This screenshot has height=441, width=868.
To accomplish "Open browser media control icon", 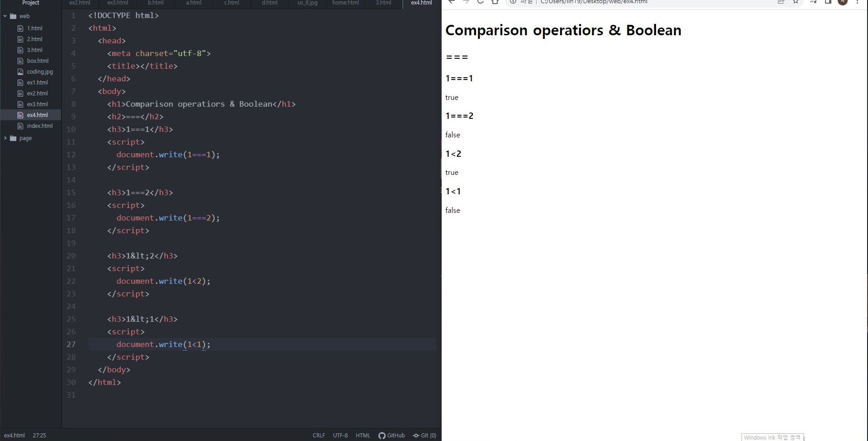I will point(813,2).
